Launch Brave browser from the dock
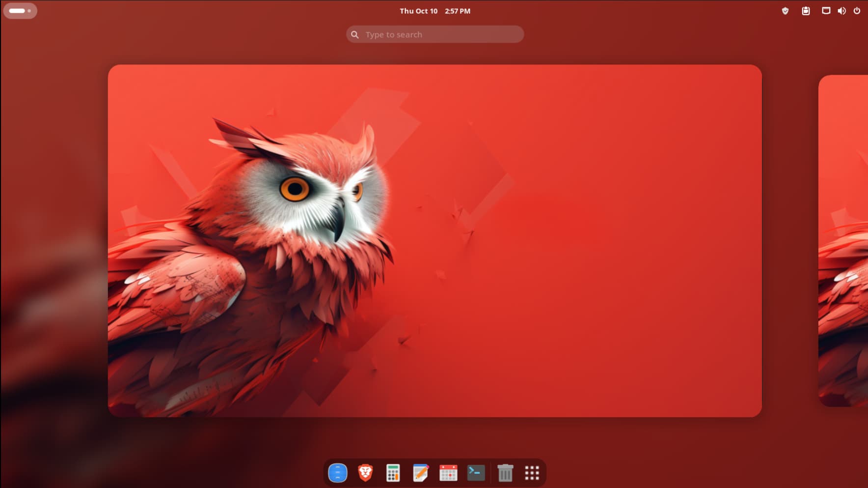868x488 pixels. 365,473
